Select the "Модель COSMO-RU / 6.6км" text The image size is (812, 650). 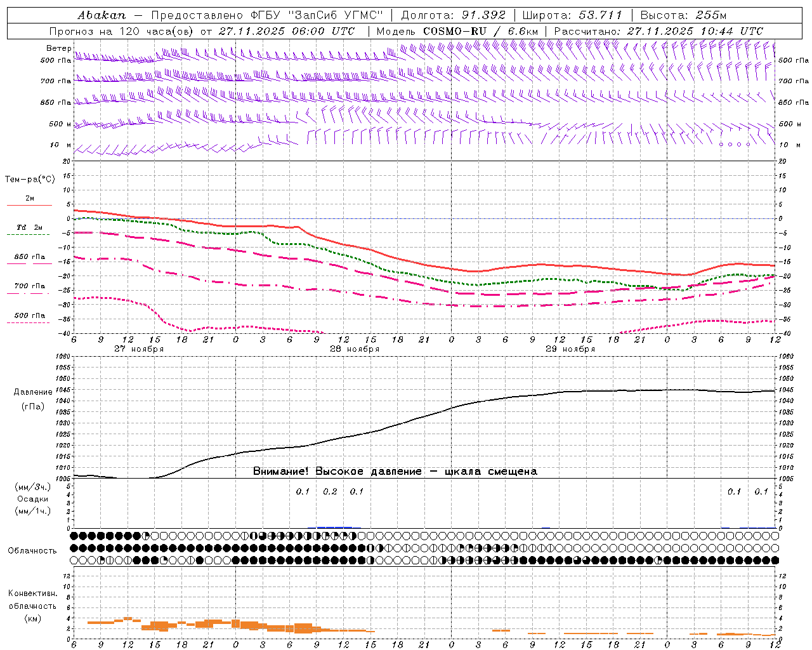pos(457,31)
